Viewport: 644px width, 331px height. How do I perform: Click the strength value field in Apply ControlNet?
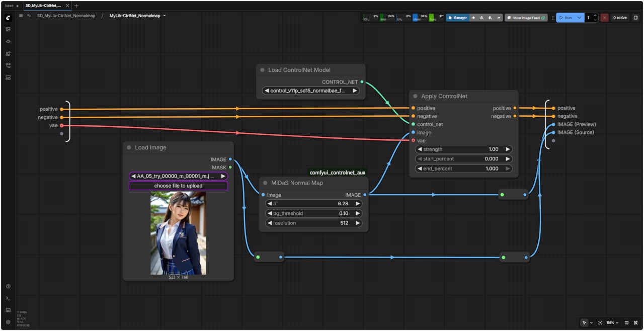463,149
